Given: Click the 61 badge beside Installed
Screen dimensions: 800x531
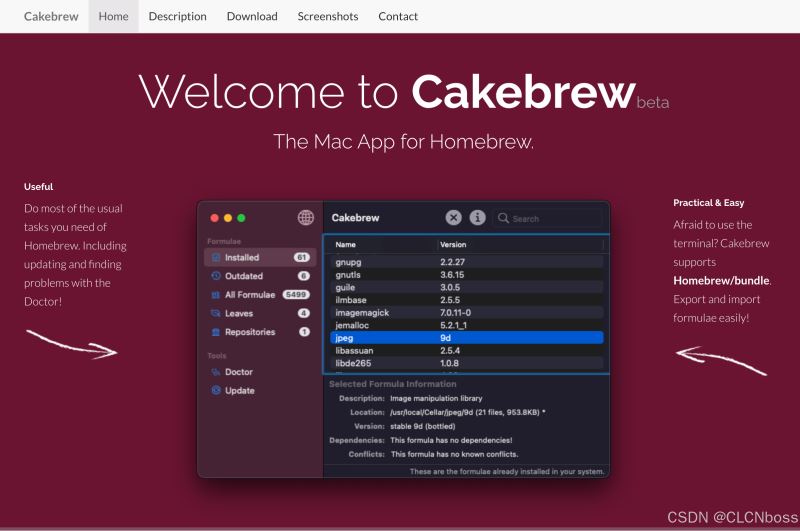Looking at the screenshot, I should coord(302,258).
